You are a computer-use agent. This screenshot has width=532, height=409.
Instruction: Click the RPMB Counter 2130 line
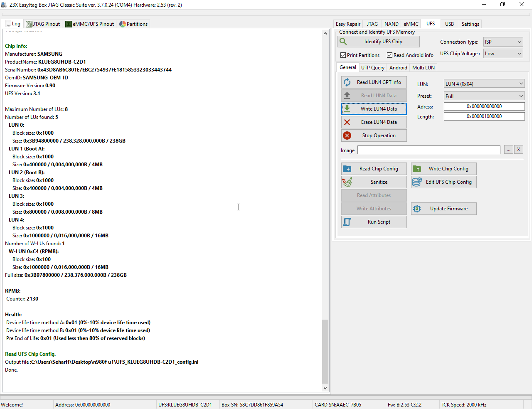(x=22, y=299)
